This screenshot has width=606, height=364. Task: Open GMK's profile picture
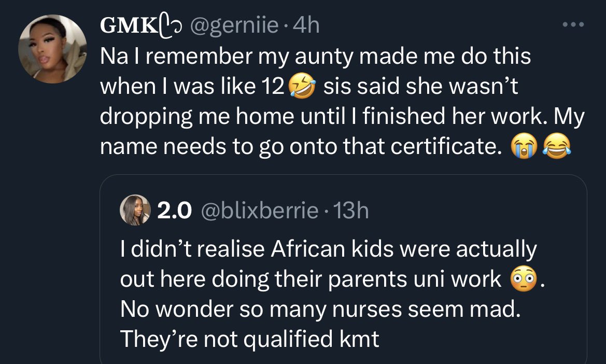52,49
